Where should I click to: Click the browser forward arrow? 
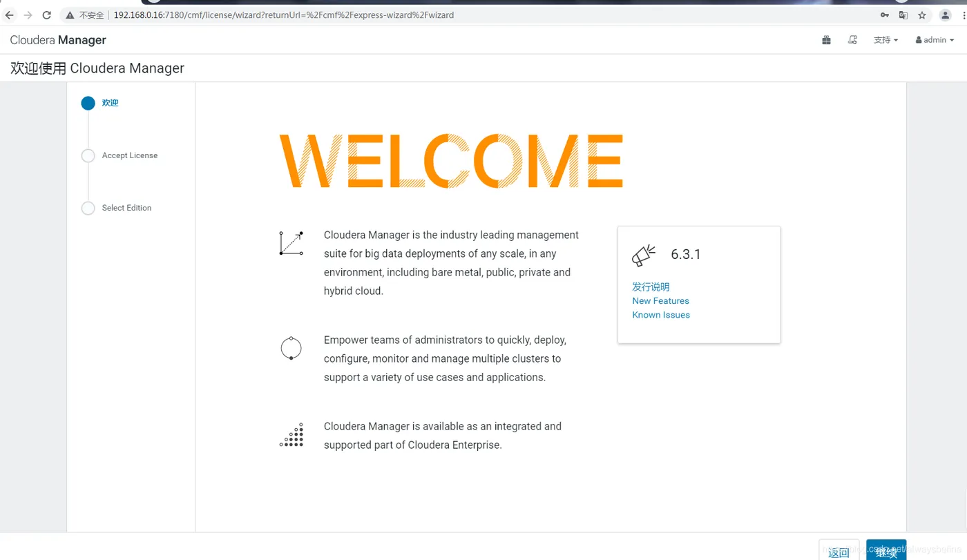pyautogui.click(x=28, y=15)
